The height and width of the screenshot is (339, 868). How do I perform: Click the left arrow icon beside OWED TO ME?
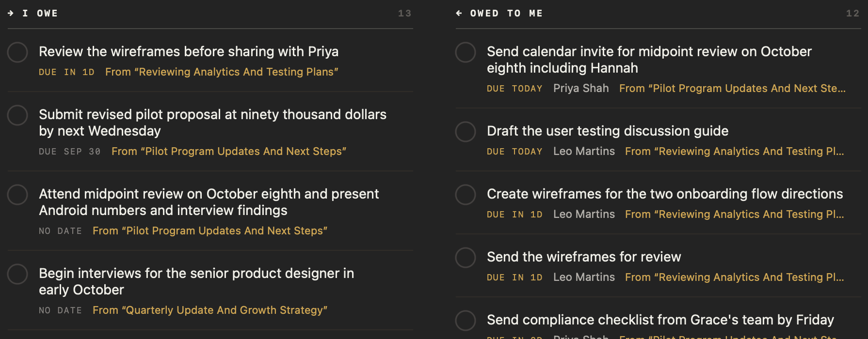coord(459,13)
